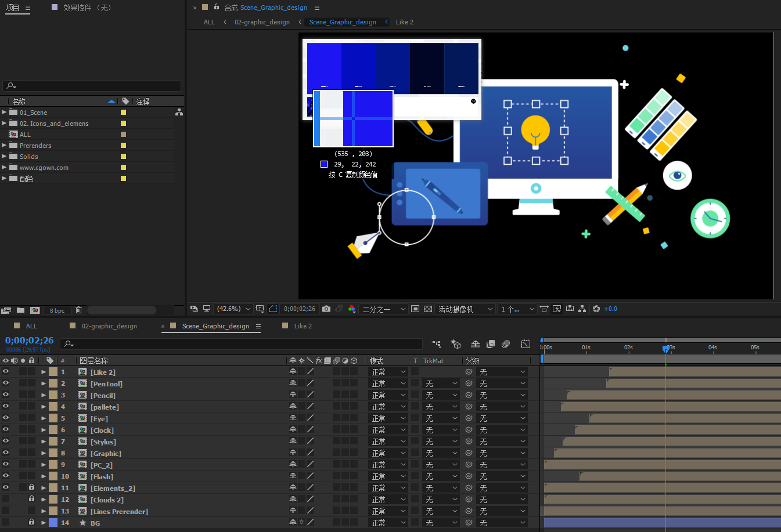The width and height of the screenshot is (781, 532).
Task: Click the region of interest icon
Action: click(x=415, y=309)
